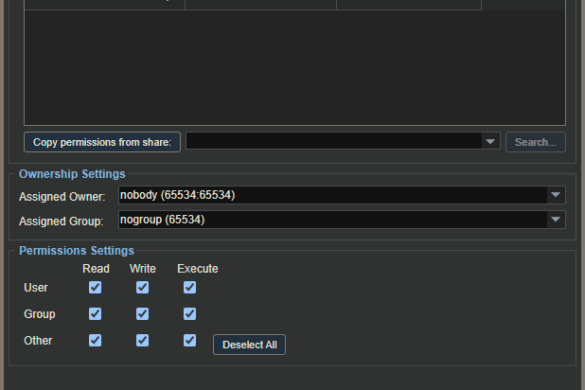Uncheck User Read permission checkbox
Viewport: 585px width, 390px height.
point(95,287)
